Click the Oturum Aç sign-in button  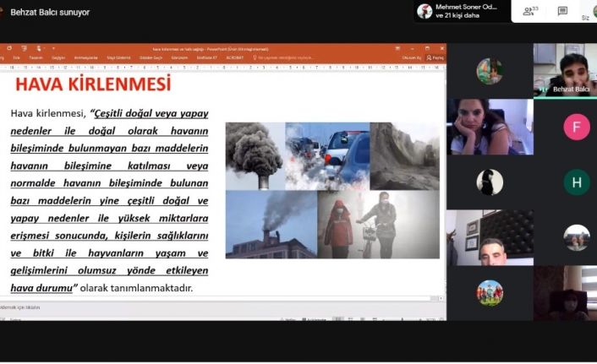412,58
